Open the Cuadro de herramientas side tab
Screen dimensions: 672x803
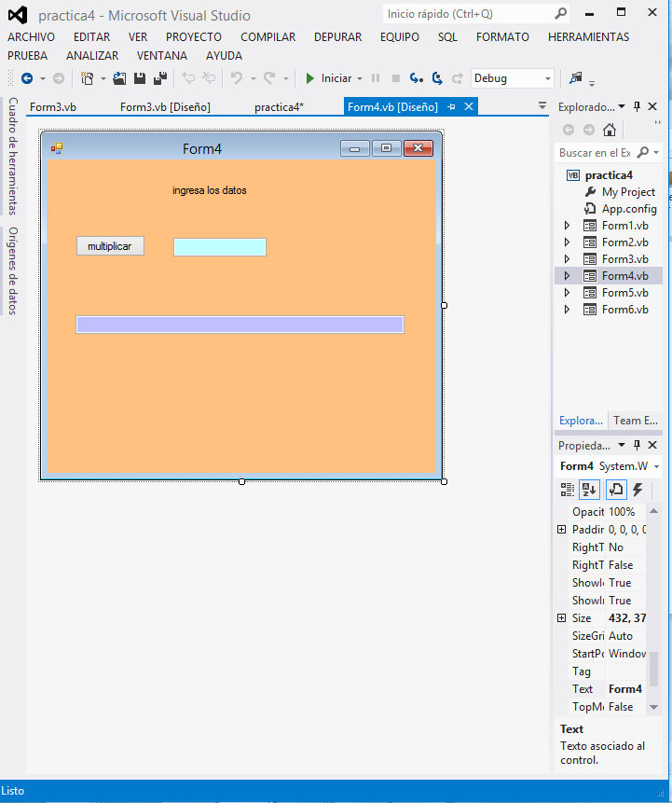pyautogui.click(x=12, y=156)
